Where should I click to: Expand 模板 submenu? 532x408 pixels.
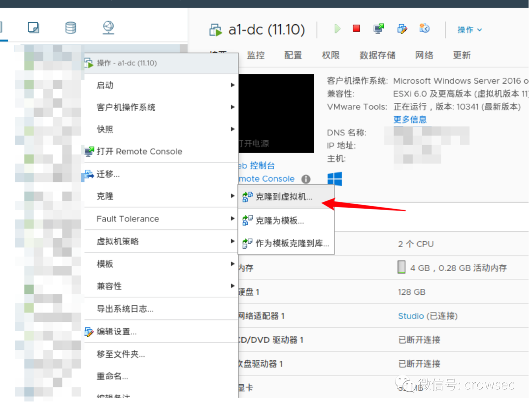click(x=161, y=264)
